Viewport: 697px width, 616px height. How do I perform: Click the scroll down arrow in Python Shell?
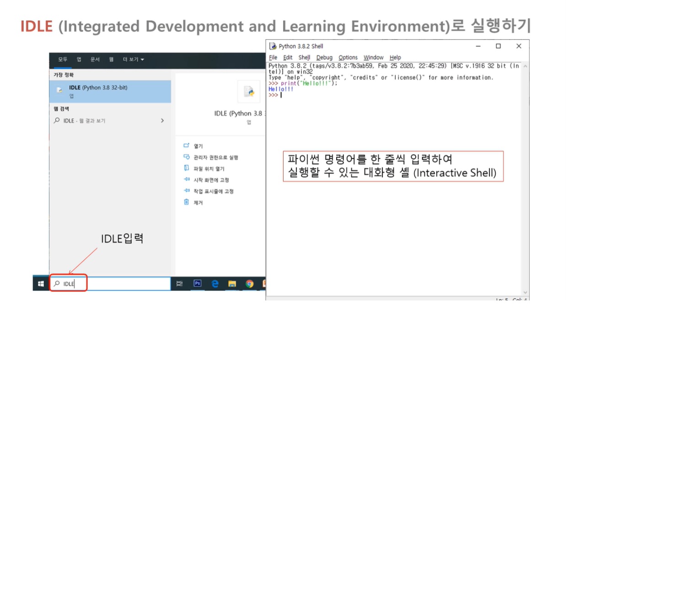(525, 292)
